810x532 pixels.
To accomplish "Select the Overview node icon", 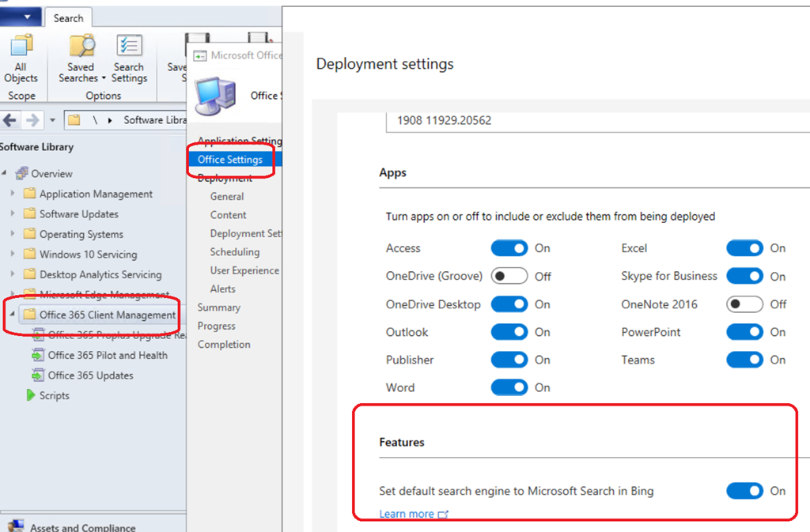I will pyautogui.click(x=22, y=173).
